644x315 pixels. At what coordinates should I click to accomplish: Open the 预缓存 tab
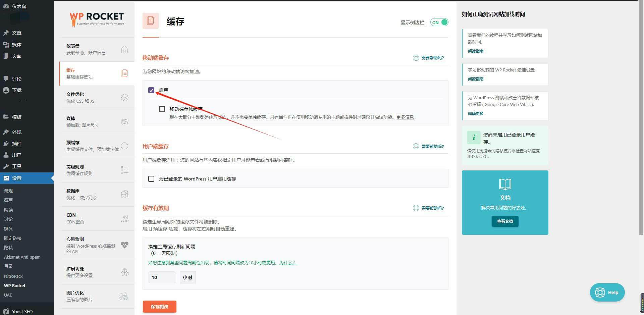[x=97, y=146]
